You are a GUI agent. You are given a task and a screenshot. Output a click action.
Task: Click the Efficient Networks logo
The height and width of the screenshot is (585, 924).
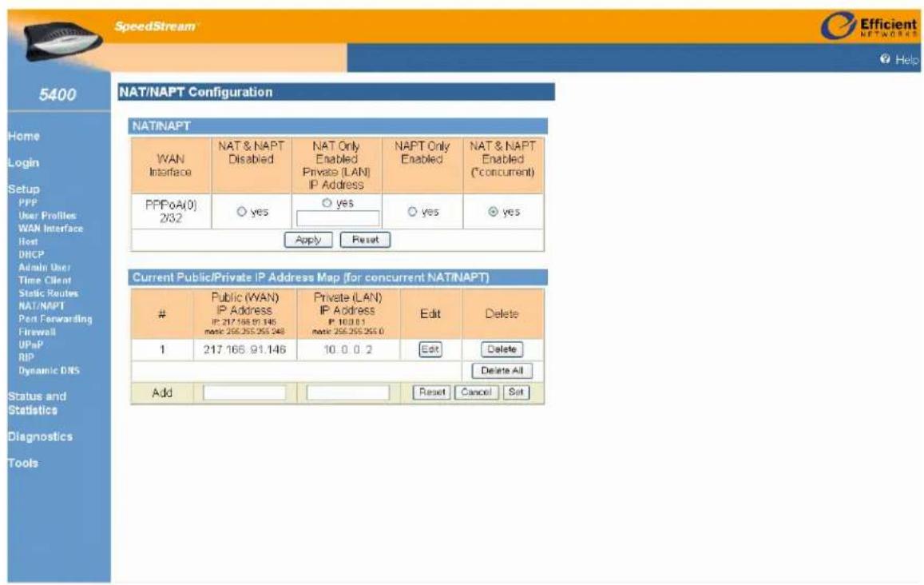[870, 26]
